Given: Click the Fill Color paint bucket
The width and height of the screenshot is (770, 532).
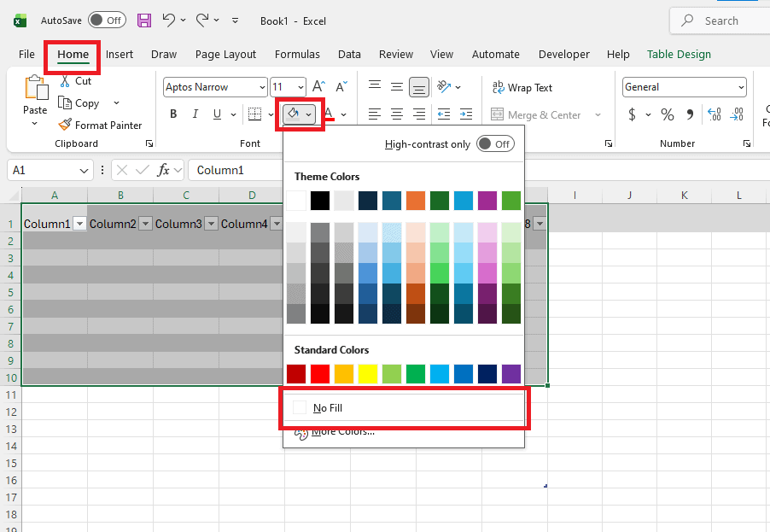Looking at the screenshot, I should (293, 114).
